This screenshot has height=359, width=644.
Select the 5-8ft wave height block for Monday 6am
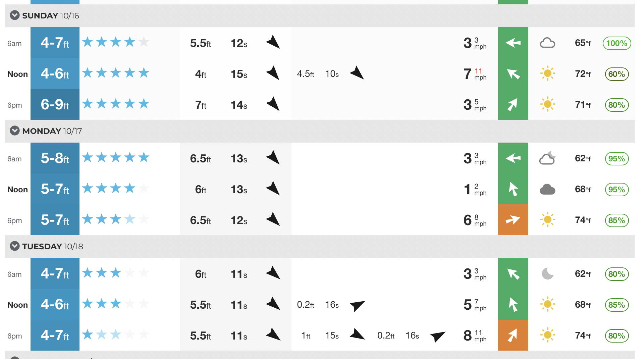55,158
